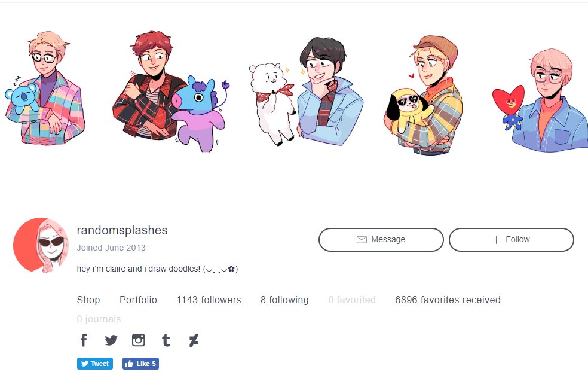Click the envelope icon in Message button
The image size is (588, 375).
point(362,239)
